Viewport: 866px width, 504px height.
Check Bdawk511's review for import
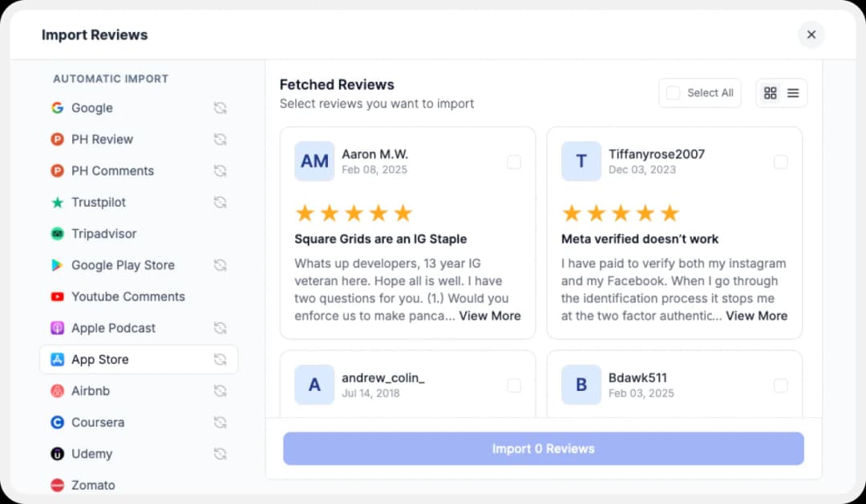[781, 385]
